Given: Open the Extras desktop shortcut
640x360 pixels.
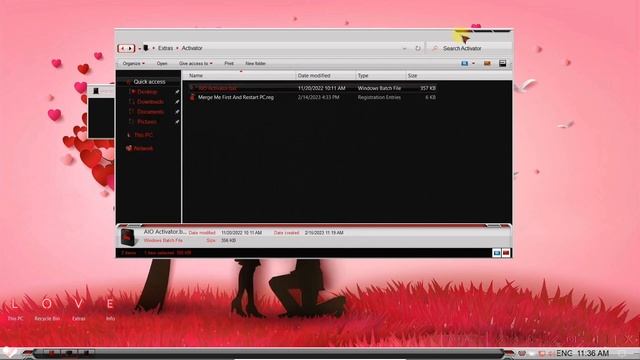Looking at the screenshot, I should [x=79, y=309].
